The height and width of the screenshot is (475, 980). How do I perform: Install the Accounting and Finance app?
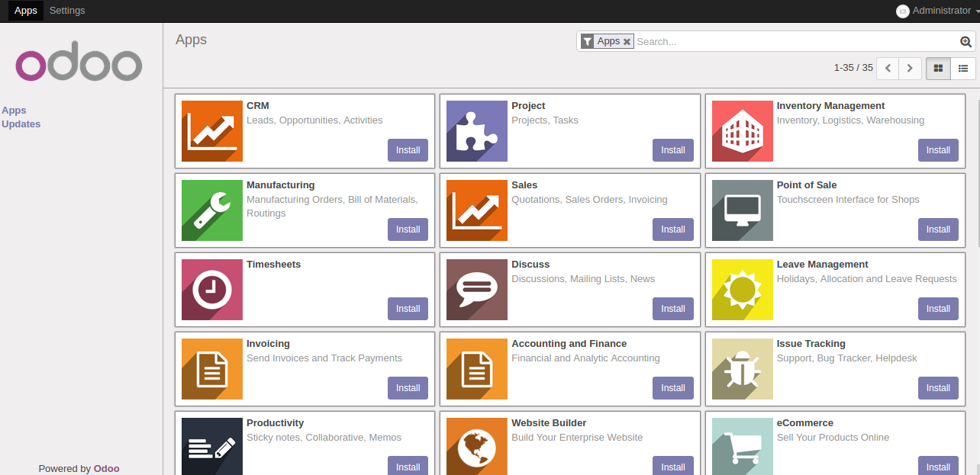tap(673, 388)
